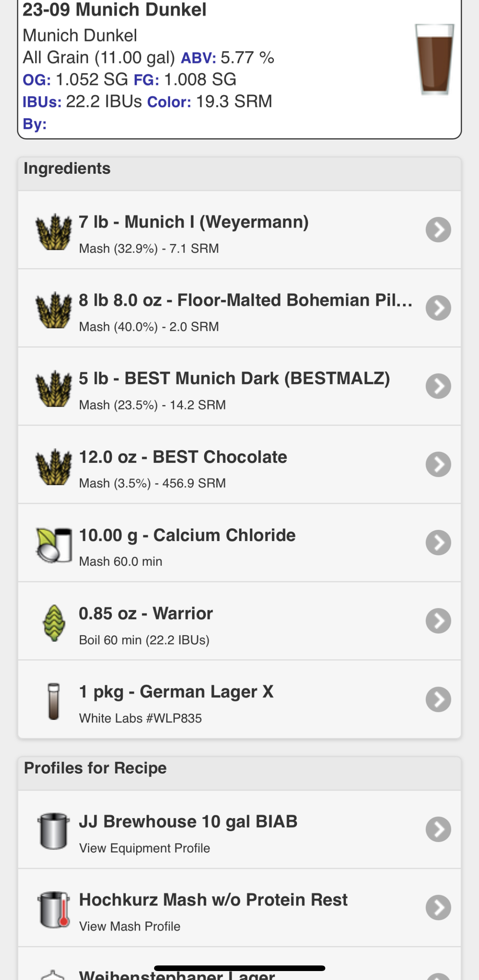Tap the JJ Brewhouse equipment pot icon
Image resolution: width=479 pixels, height=980 pixels.
click(54, 831)
